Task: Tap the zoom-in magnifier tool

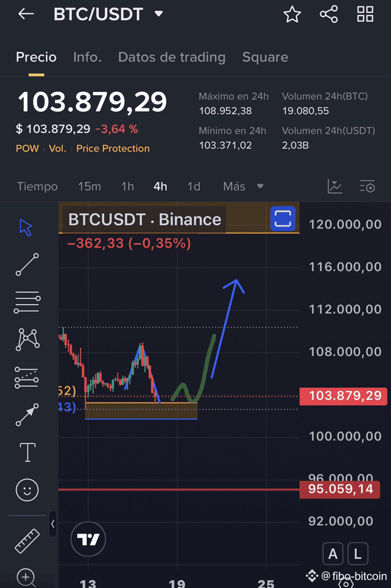Action: [26, 578]
